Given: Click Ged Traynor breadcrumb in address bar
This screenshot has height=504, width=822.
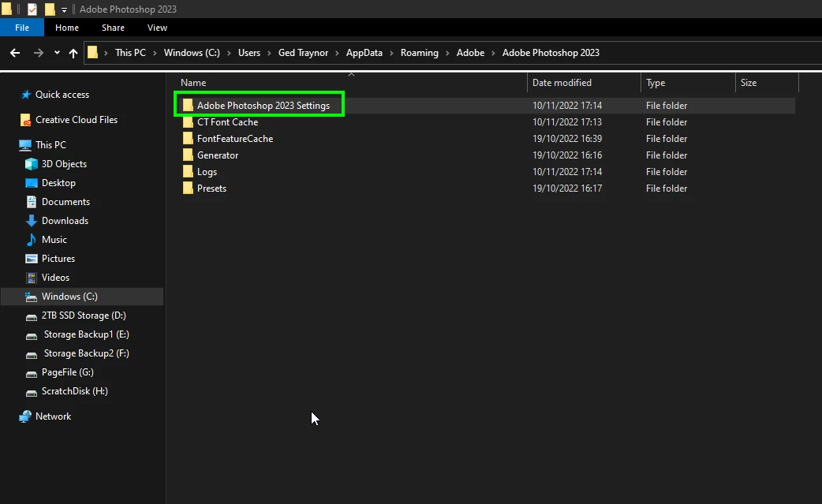Looking at the screenshot, I should point(303,53).
